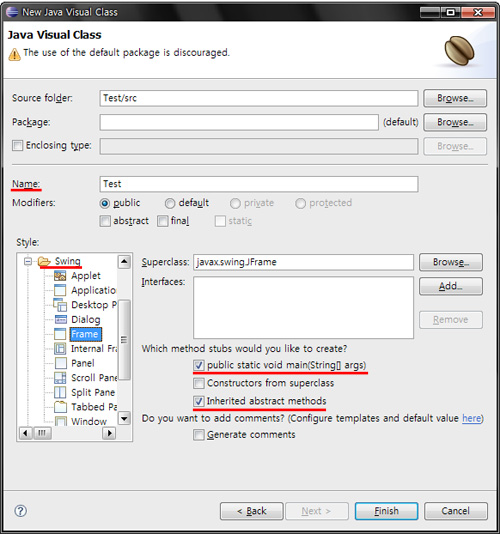Screen dimensions: 500x534
Task: Click the Desktop Pane icon in Style tree
Action: tap(60, 305)
